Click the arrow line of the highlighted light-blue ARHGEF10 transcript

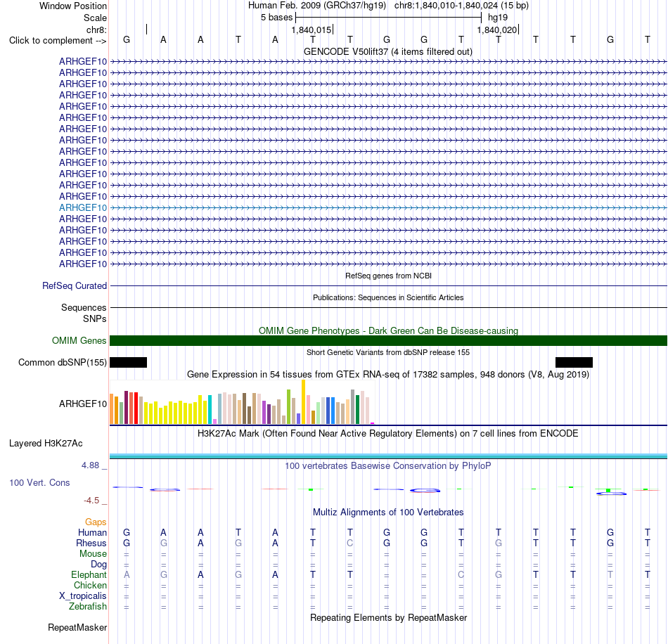[388, 207]
